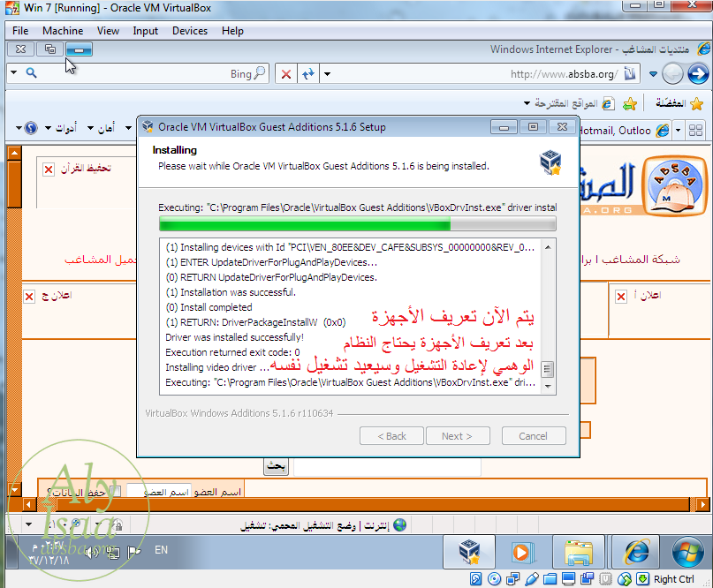The height and width of the screenshot is (588, 713).
Task: Open the suggested sites dropdown arrow
Action: tap(527, 103)
